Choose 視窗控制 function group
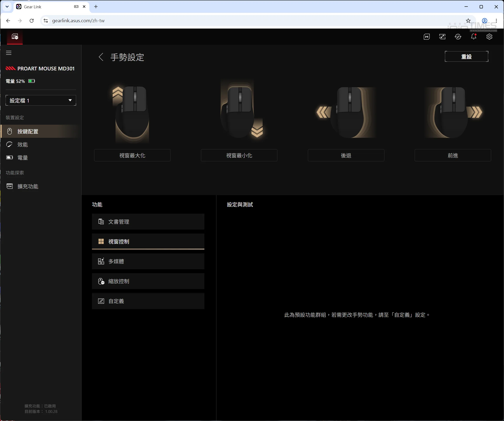The image size is (504, 421). point(148,241)
